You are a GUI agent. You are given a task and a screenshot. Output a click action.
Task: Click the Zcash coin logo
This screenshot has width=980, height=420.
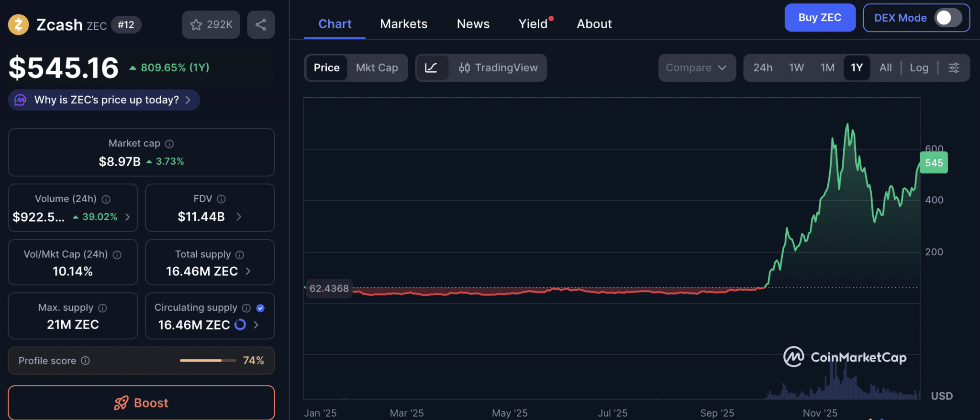coord(19,25)
